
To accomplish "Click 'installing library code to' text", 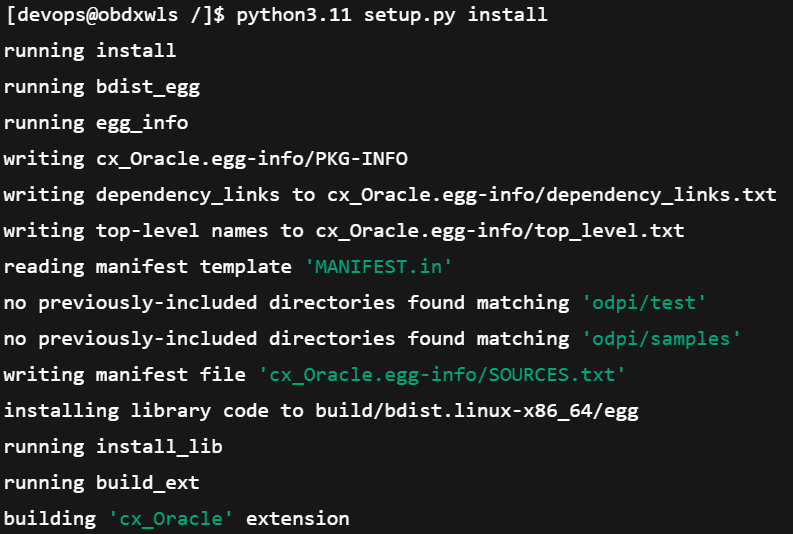I will pos(154,411).
